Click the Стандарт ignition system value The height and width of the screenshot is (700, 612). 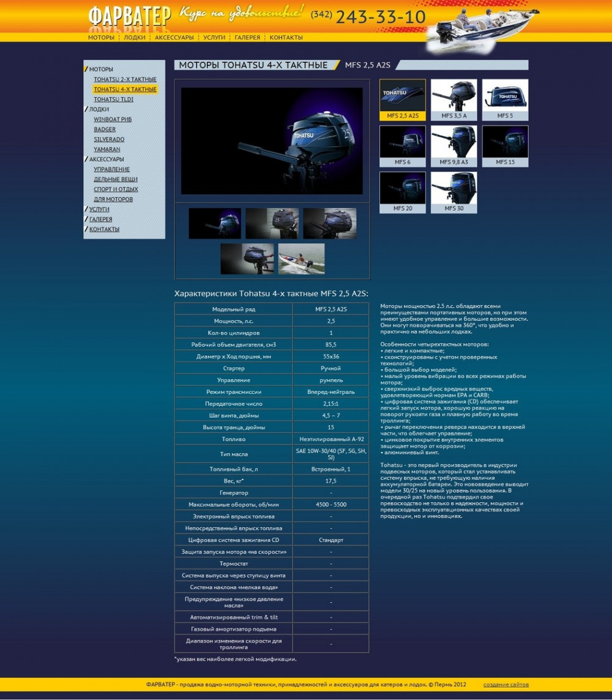click(x=330, y=540)
